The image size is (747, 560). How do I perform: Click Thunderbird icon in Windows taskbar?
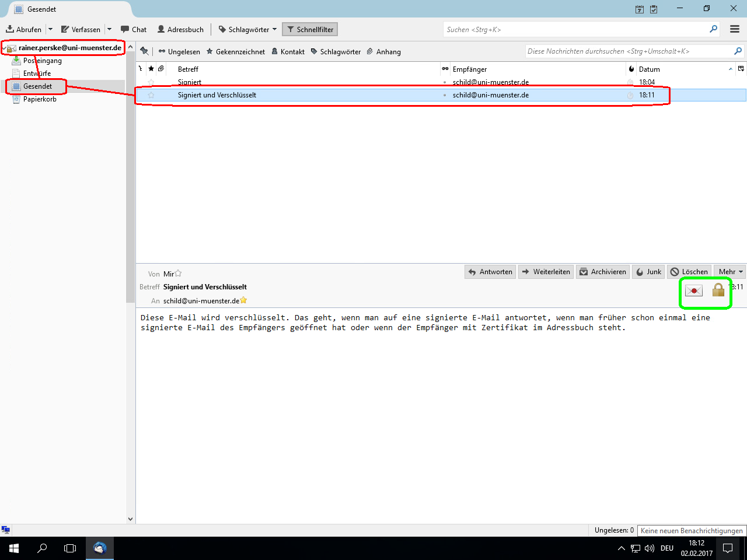(x=100, y=548)
